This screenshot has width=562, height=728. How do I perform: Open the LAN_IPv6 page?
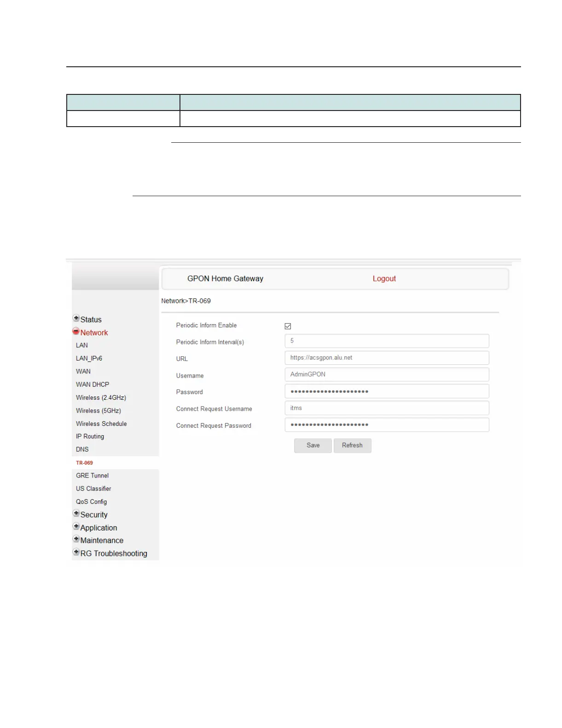coord(89,358)
